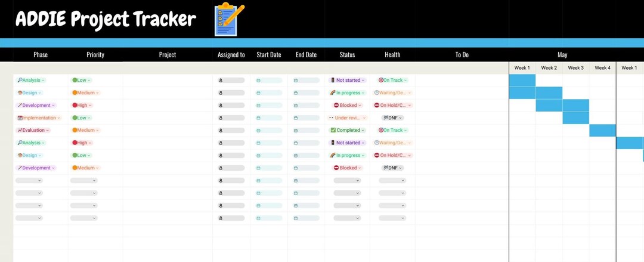Open the Completed status dropdown

pos(348,130)
